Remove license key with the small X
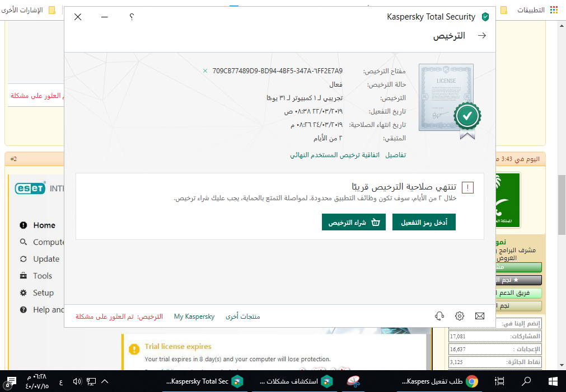566x392 pixels. [x=205, y=70]
